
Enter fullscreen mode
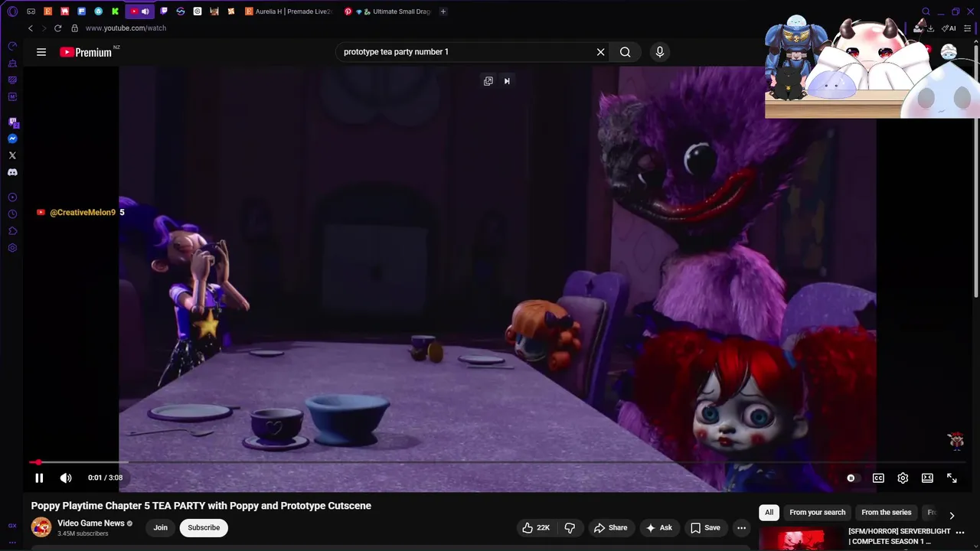(952, 478)
